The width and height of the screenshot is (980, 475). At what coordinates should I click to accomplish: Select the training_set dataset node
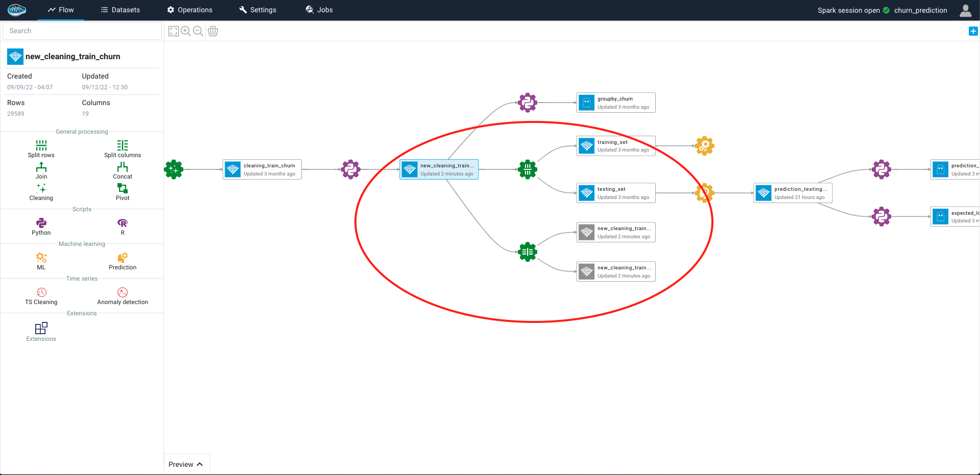pyautogui.click(x=615, y=146)
